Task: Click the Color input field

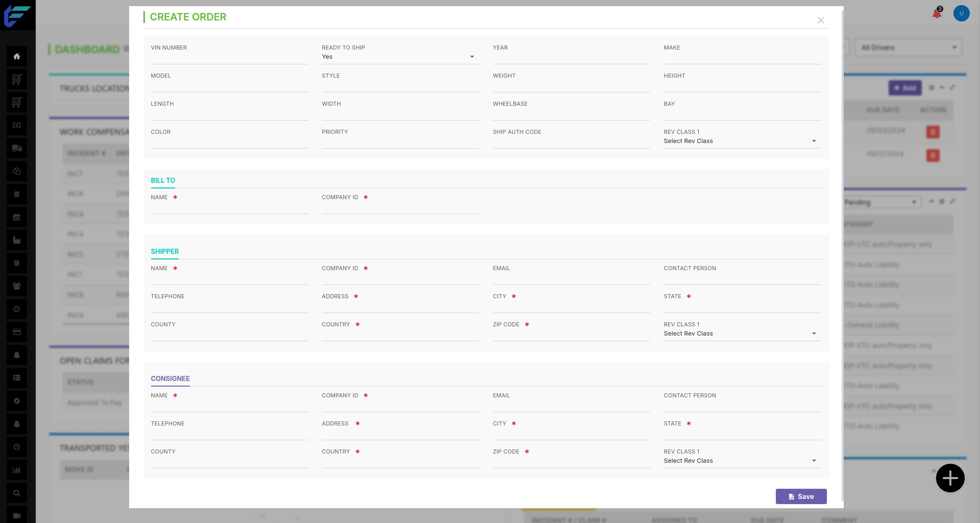Action: pyautogui.click(x=229, y=142)
